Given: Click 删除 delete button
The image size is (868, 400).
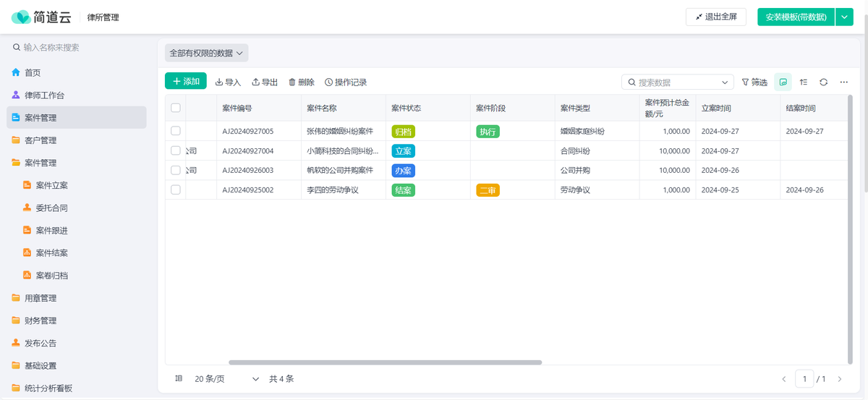Looking at the screenshot, I should [301, 82].
